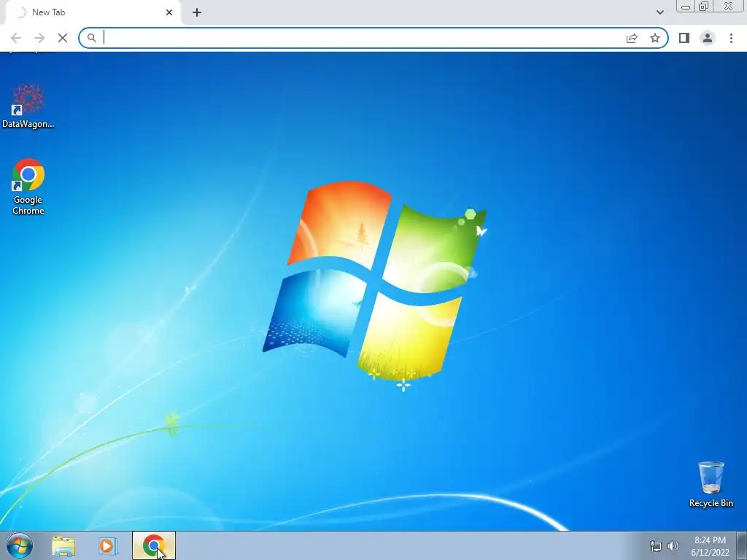Go back to previous page
This screenshot has width=747, height=560.
tap(16, 38)
